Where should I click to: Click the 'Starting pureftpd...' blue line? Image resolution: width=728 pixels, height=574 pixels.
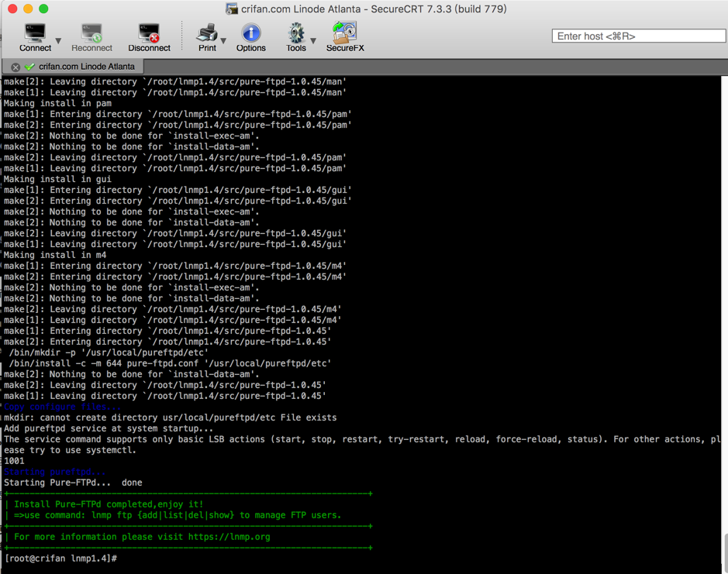[55, 472]
